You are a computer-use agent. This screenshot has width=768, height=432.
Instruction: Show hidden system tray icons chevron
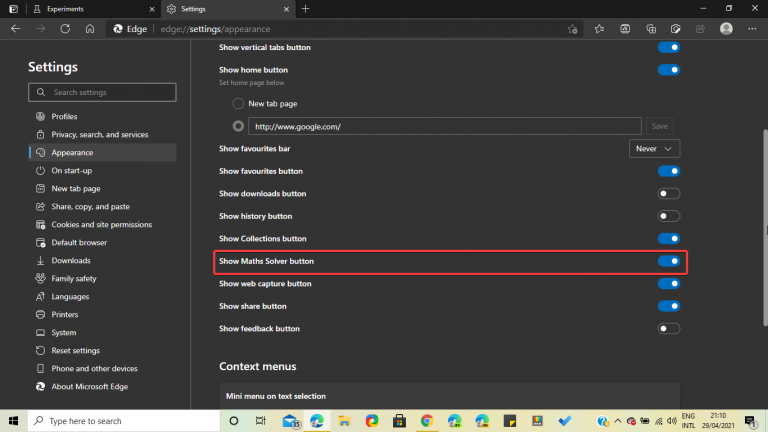point(618,421)
